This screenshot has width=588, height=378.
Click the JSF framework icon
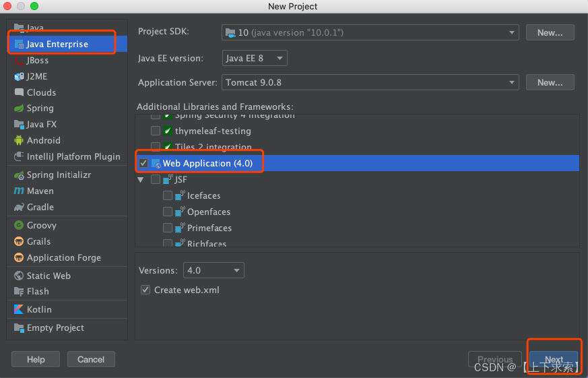168,179
